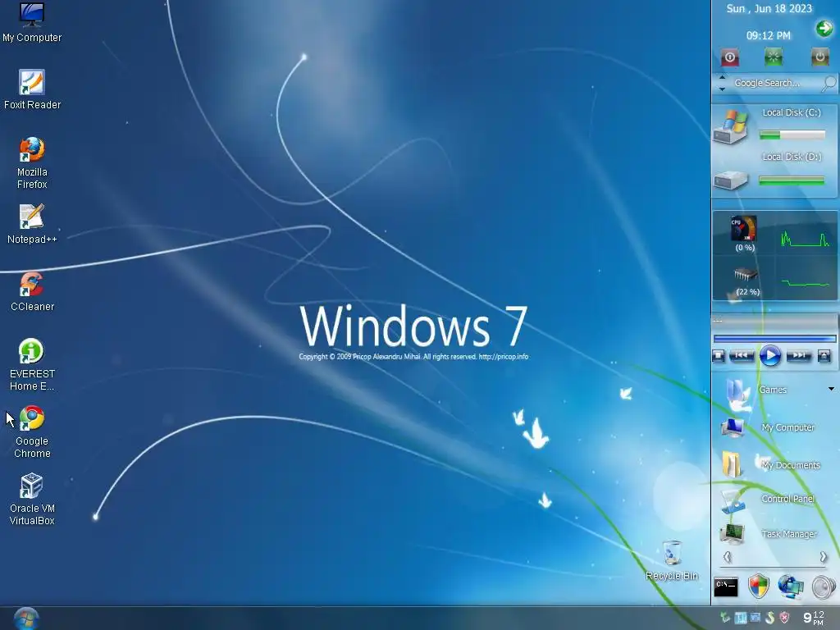
Task: Select the Oracle VM VirtualBox shortcut
Action: point(32,499)
